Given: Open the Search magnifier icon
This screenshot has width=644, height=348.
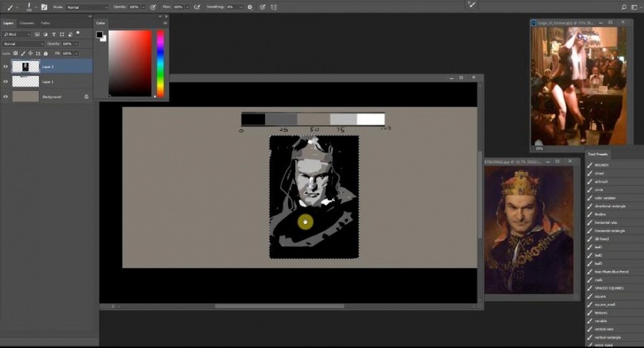Looking at the screenshot, I should tap(624, 7).
